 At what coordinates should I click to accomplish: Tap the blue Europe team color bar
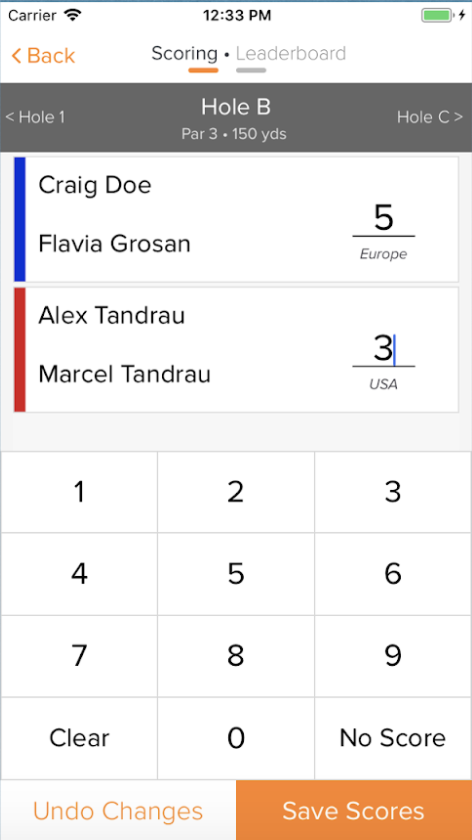20,219
